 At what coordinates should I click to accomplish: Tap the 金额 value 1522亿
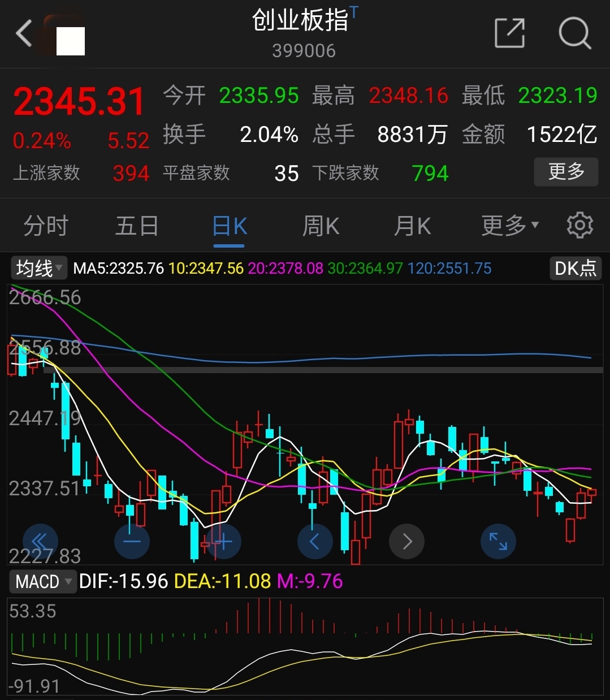pos(562,135)
